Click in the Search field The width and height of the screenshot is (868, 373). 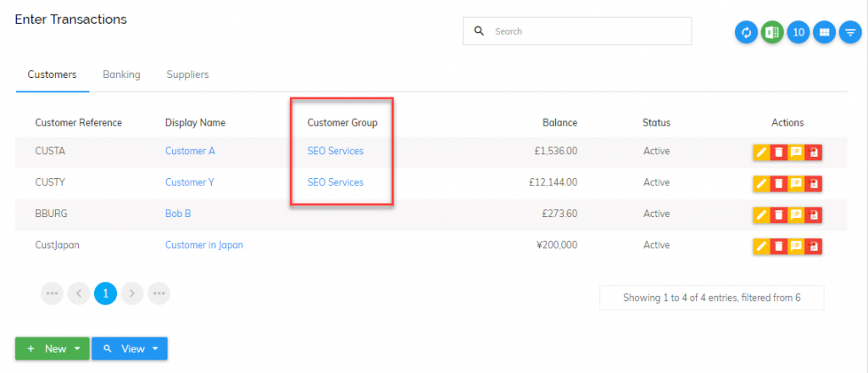click(x=576, y=31)
